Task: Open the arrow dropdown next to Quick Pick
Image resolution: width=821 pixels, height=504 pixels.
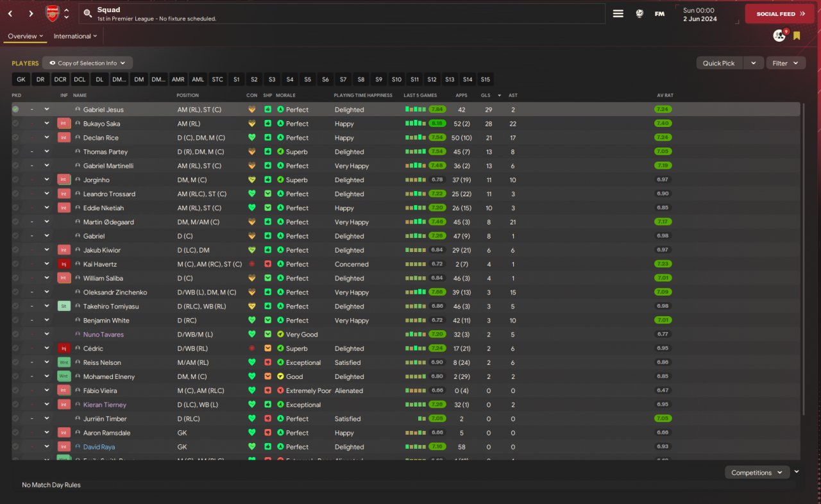Action: [754, 63]
